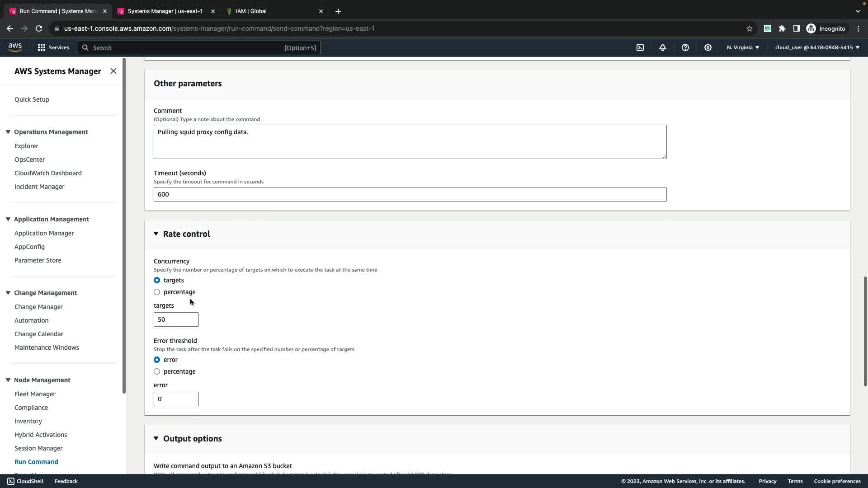The image size is (868, 488).
Task: Open the notifications bell icon
Action: pos(663,47)
